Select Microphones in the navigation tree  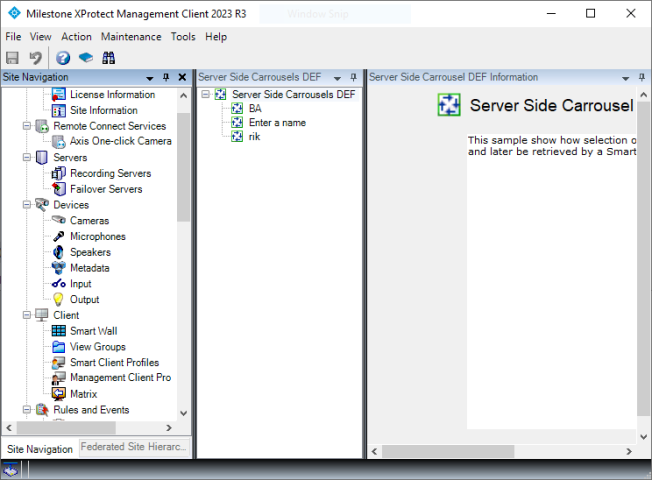click(x=97, y=237)
